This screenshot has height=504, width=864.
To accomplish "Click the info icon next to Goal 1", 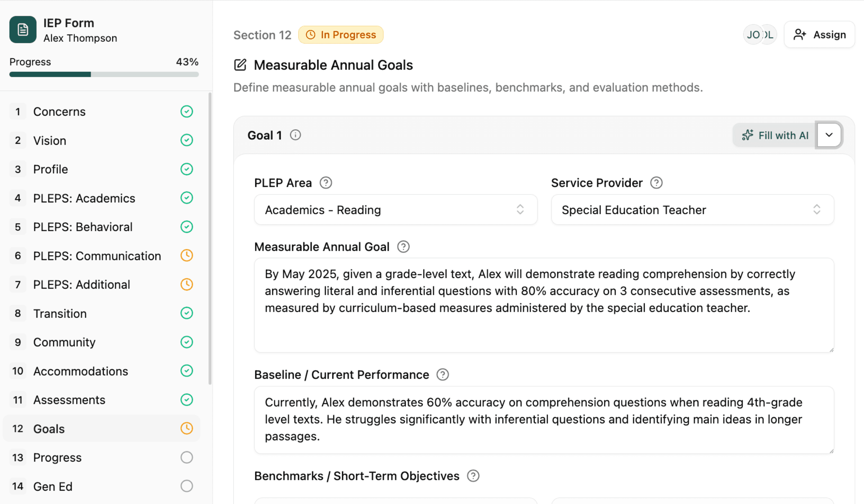I will coord(295,135).
